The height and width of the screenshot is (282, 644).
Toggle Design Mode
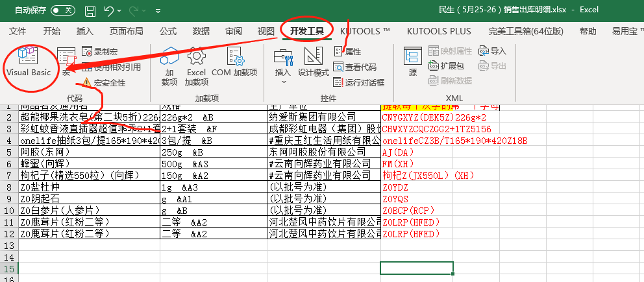coord(314,62)
